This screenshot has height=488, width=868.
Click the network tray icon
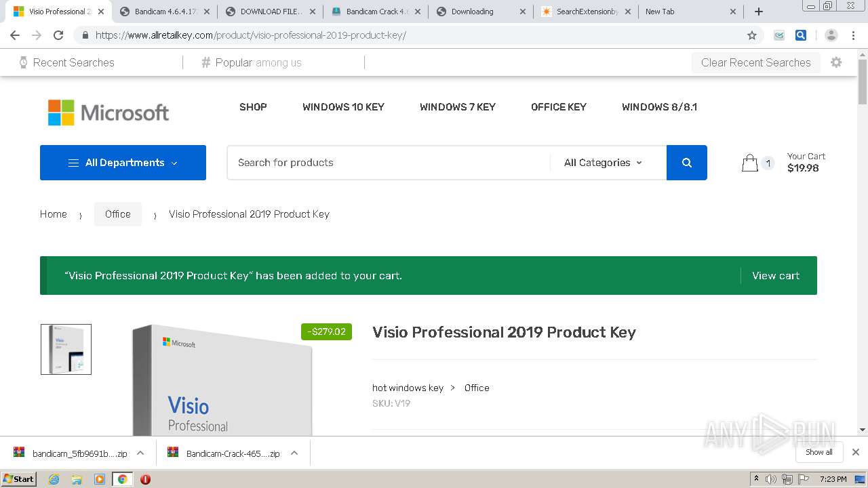pyautogui.click(x=787, y=479)
